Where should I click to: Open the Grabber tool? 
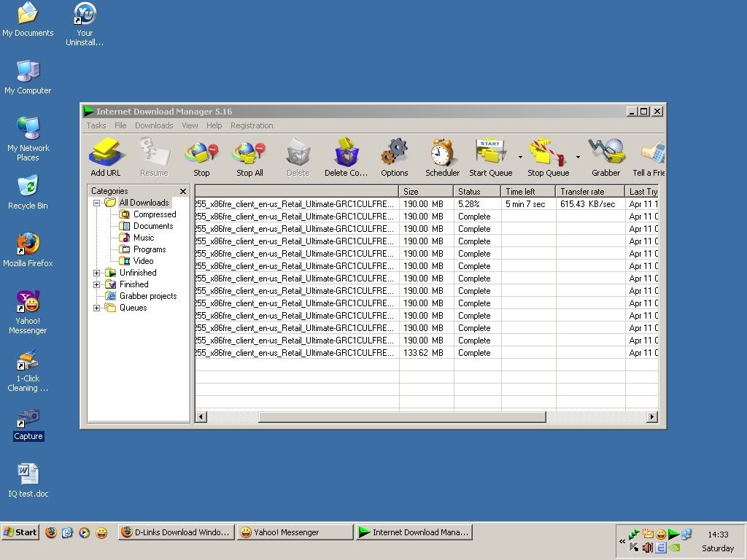[x=606, y=157]
